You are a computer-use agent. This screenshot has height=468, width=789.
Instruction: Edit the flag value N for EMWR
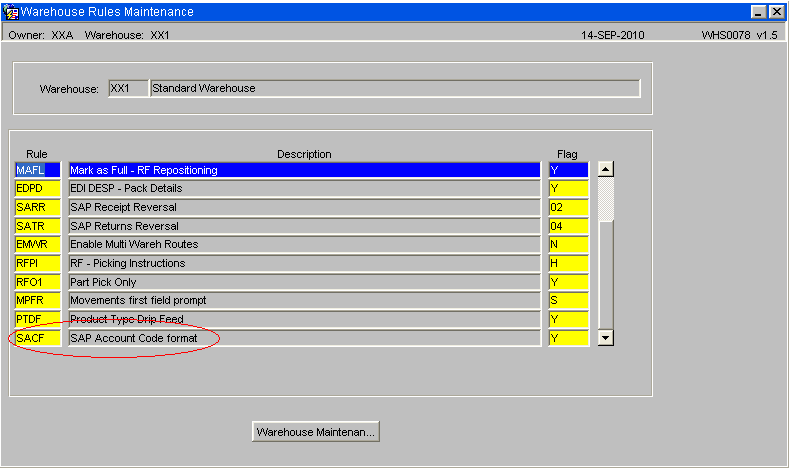(x=569, y=245)
